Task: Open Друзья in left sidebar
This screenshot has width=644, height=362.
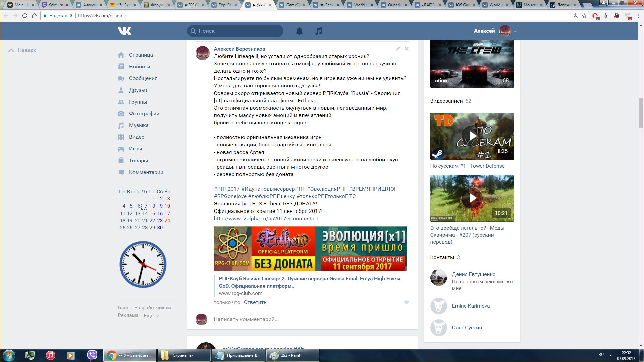Action: point(138,90)
